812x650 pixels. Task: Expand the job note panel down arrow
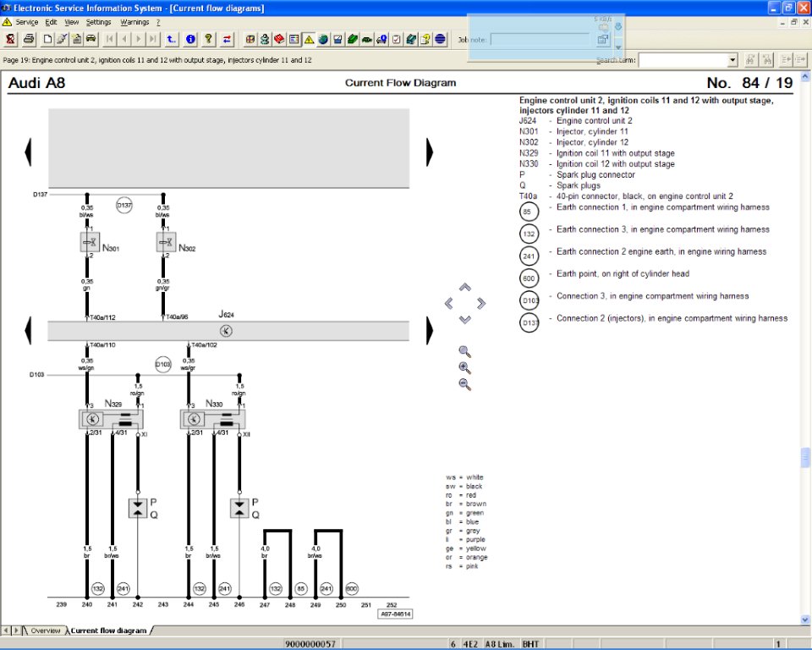click(618, 47)
